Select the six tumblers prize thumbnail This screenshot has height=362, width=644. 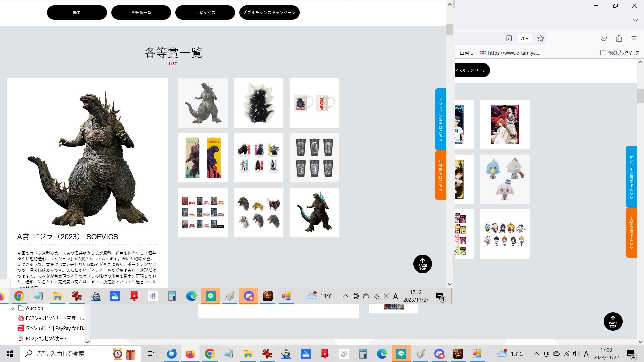coord(314,158)
